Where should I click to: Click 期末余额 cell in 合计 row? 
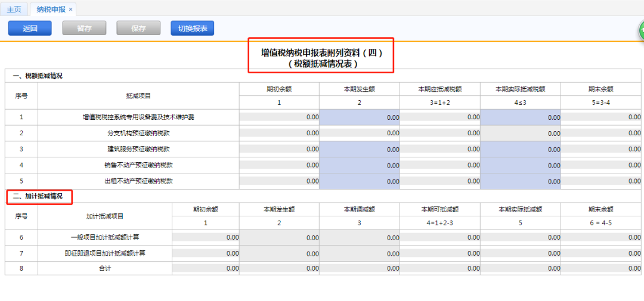(601, 269)
